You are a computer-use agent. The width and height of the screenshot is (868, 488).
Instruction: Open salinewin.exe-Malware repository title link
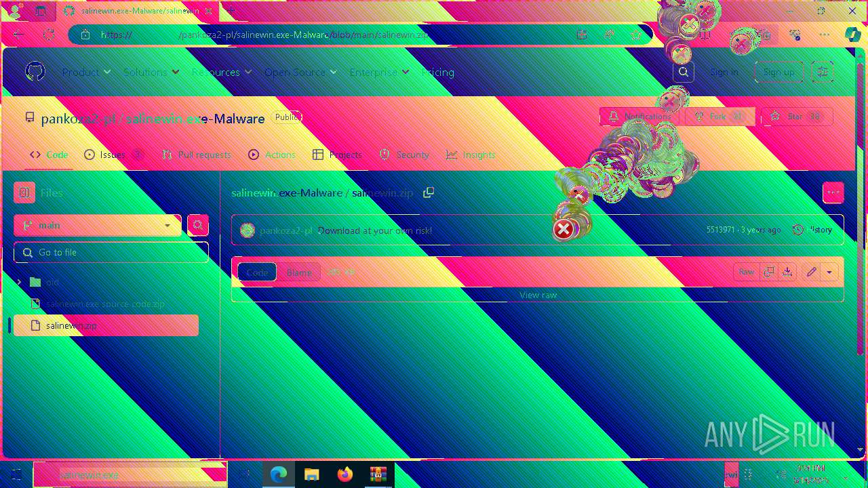click(x=195, y=119)
